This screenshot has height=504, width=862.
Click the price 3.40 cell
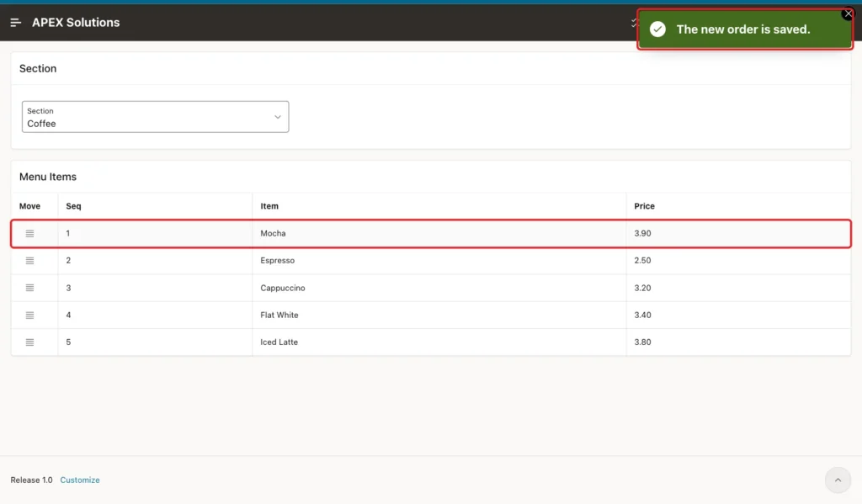tap(738, 315)
